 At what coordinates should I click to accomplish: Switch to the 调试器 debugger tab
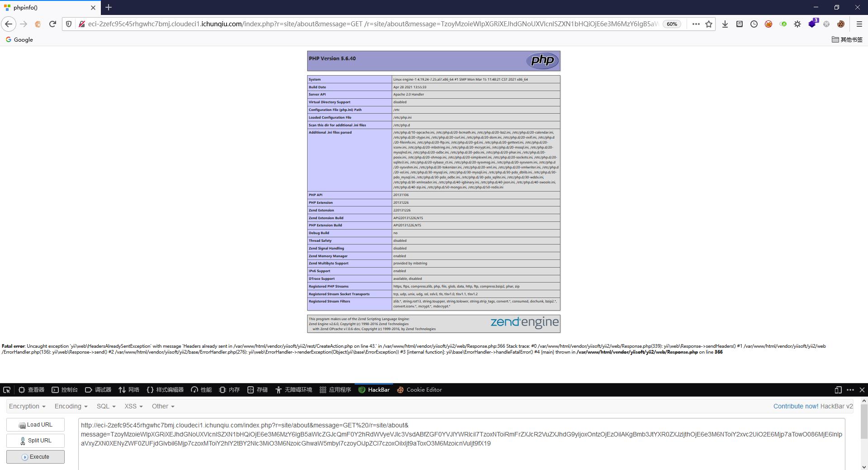[98, 390]
